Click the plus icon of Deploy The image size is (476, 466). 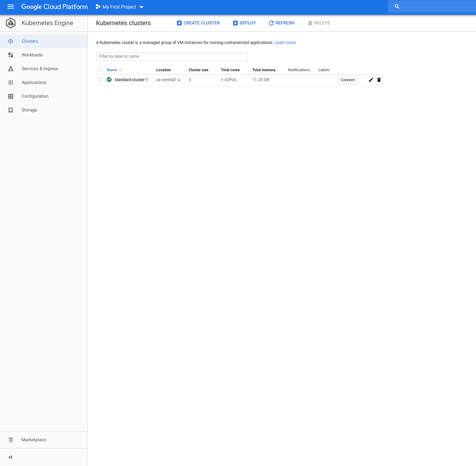click(x=235, y=23)
